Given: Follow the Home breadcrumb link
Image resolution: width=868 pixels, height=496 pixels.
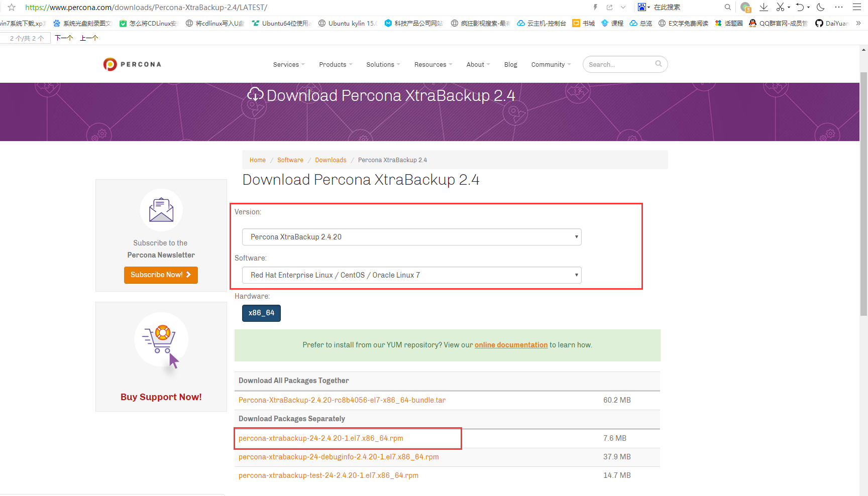Looking at the screenshot, I should coord(258,160).
